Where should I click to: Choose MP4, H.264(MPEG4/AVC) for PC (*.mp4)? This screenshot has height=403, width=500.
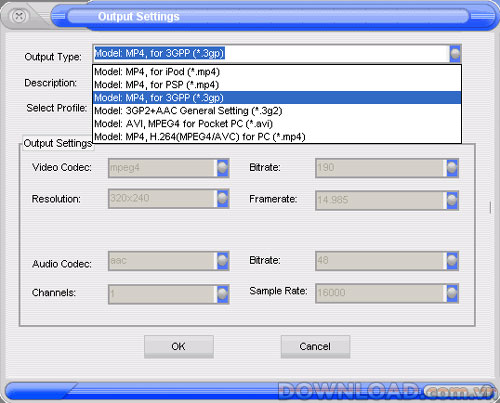[x=277, y=137]
